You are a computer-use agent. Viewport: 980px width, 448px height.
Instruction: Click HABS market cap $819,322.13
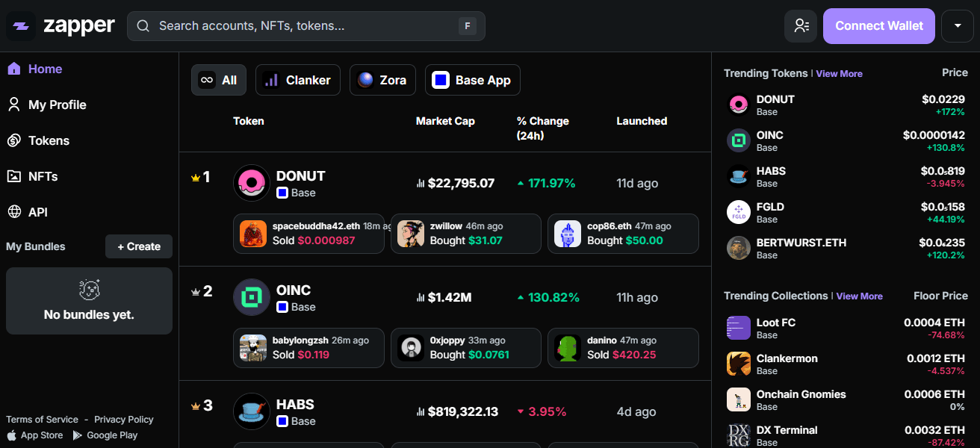pyautogui.click(x=463, y=411)
